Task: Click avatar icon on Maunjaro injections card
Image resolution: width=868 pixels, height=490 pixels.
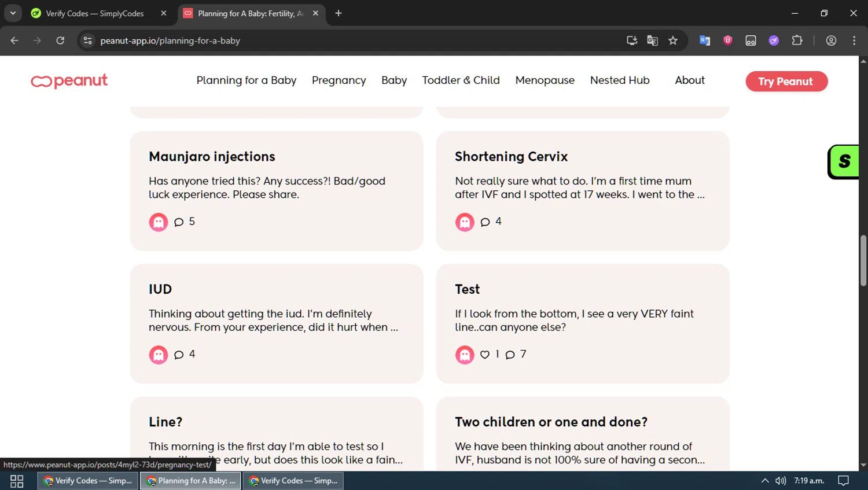Action: [x=159, y=222]
